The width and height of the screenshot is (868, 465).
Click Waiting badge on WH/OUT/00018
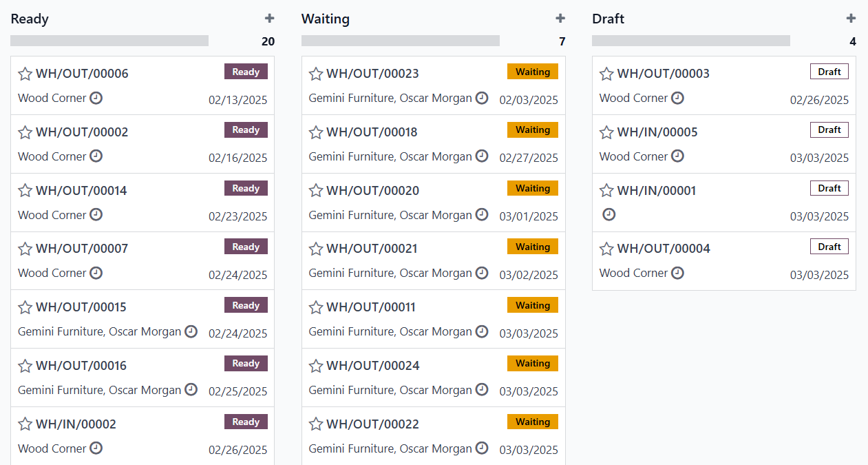coord(533,130)
